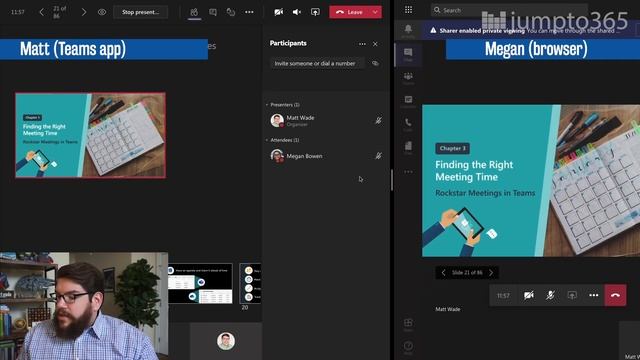Select the agenda table slide thumbnail
This screenshot has height=360, width=640.
(x=200, y=284)
